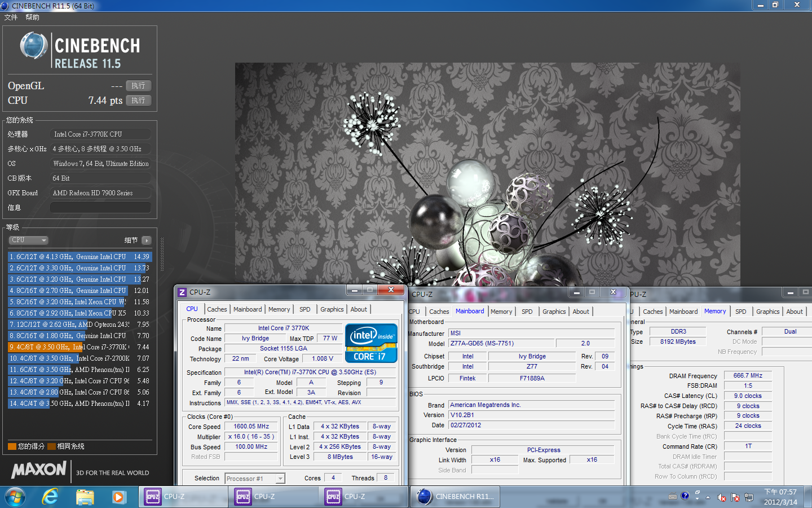The image size is (812, 508).
Task: Click the Multiplier x 16.0 value
Action: (251, 437)
